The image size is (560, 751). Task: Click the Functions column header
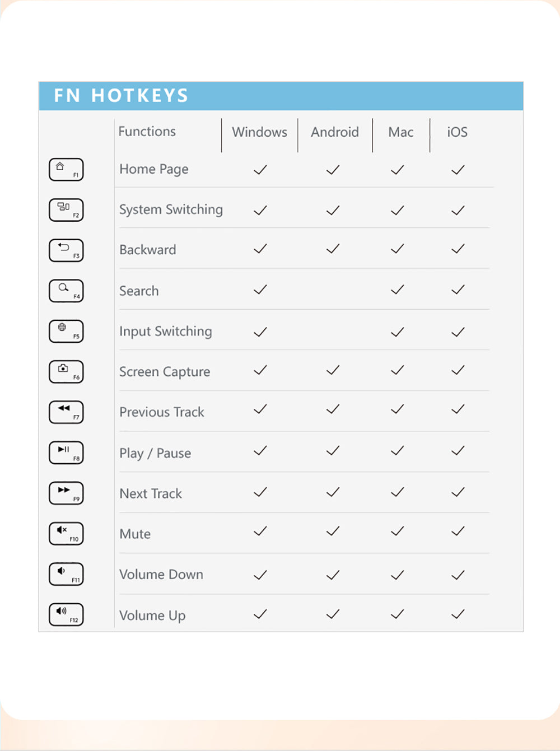tap(147, 132)
